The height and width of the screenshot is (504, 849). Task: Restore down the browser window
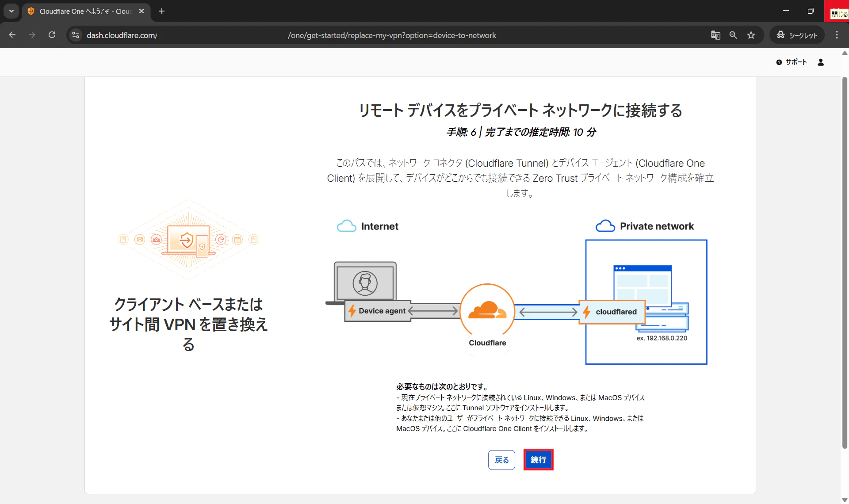tap(811, 11)
